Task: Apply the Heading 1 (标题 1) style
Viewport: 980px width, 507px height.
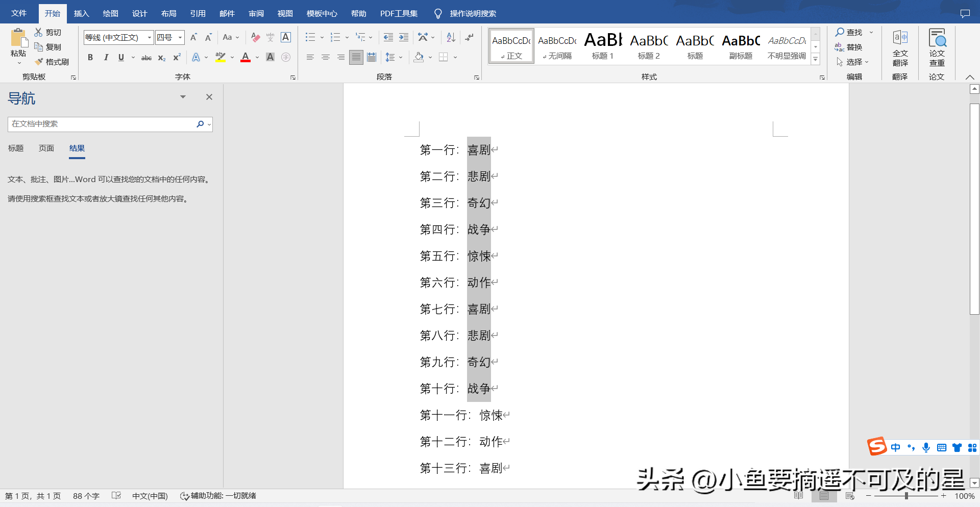Action: [x=603, y=46]
